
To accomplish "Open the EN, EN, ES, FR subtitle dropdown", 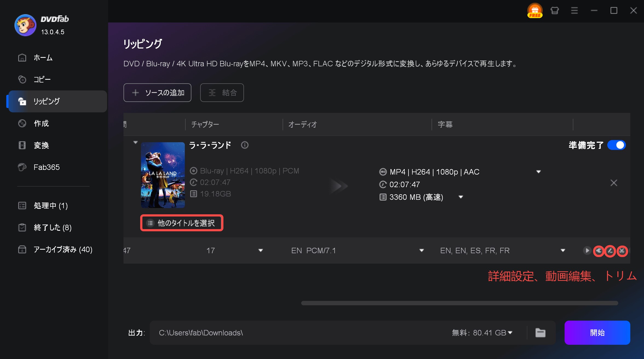I will [563, 250].
